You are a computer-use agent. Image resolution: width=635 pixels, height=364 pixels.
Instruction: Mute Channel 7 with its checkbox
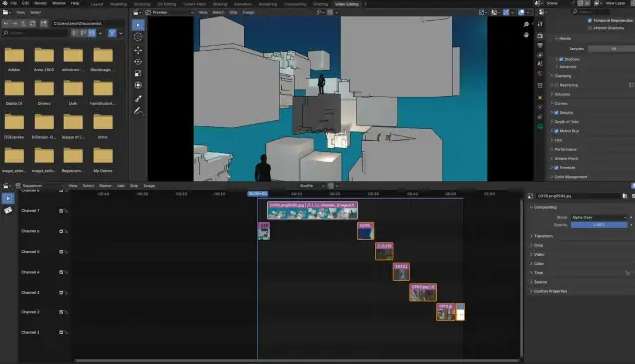pyautogui.click(x=61, y=211)
